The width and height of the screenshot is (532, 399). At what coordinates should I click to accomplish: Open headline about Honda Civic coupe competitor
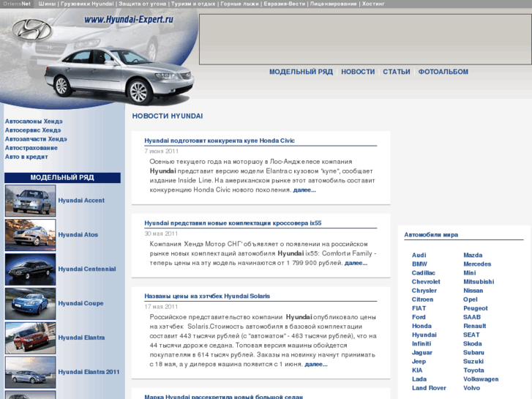point(220,141)
